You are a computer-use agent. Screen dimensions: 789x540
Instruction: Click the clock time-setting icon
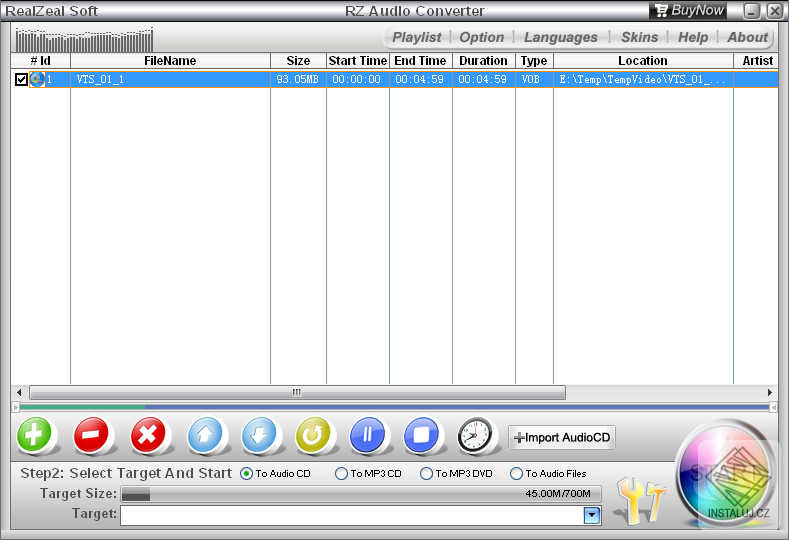point(475,435)
